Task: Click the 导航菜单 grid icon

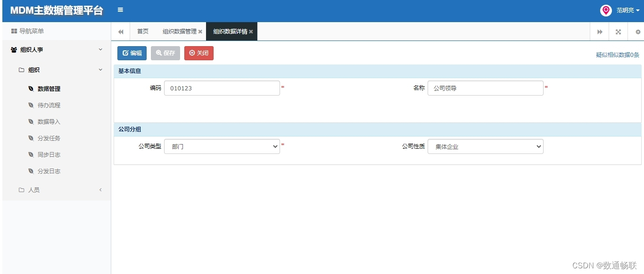Action: 14,31
